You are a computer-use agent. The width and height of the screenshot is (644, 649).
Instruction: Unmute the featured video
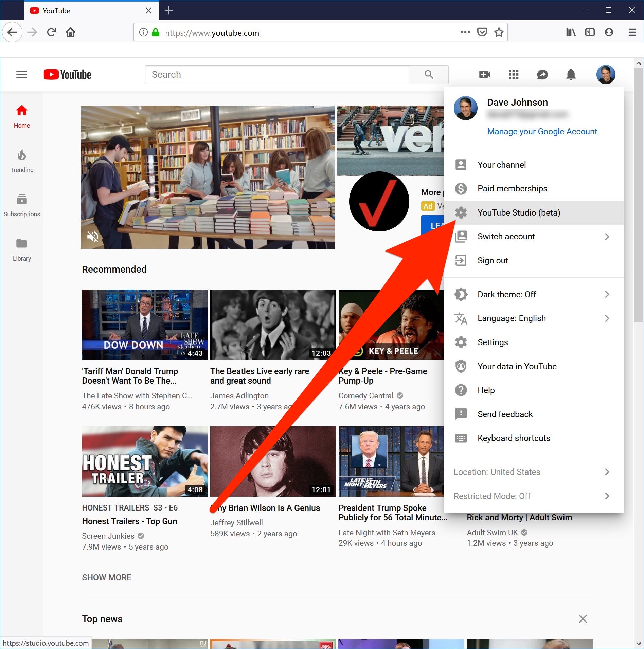[93, 236]
